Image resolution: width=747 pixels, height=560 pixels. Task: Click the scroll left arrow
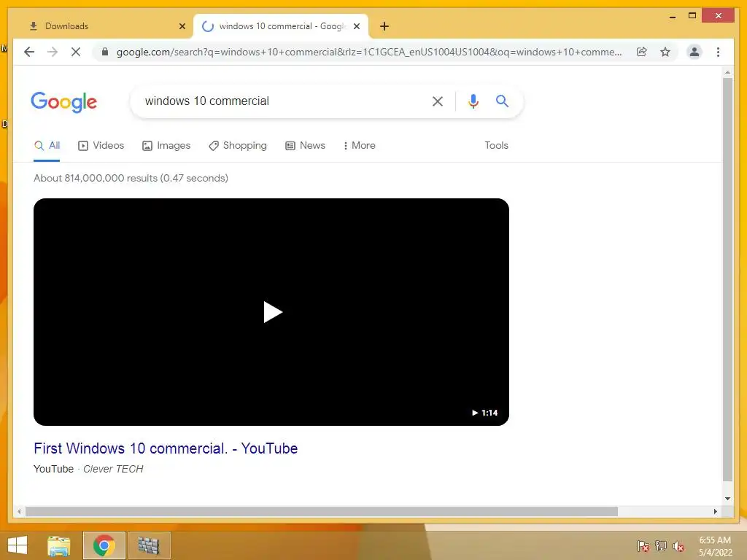[19, 511]
